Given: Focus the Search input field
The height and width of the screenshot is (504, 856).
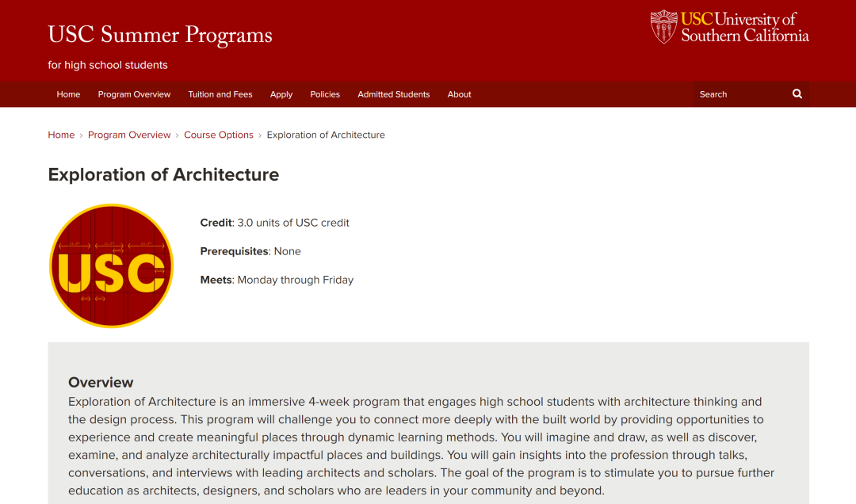Looking at the screenshot, I should point(739,94).
